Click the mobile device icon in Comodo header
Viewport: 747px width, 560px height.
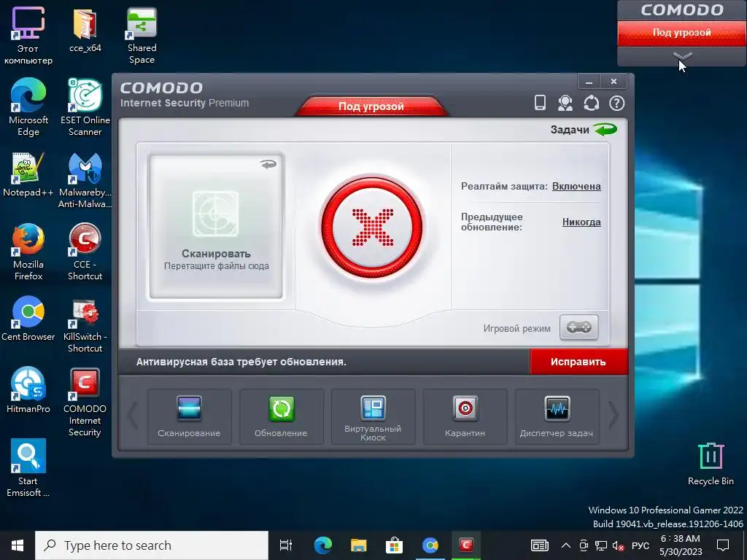540,102
